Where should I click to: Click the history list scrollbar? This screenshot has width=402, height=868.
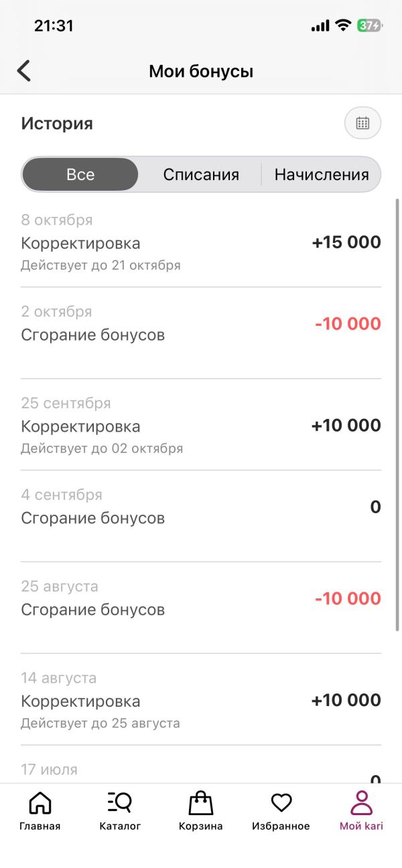pyautogui.click(x=397, y=415)
